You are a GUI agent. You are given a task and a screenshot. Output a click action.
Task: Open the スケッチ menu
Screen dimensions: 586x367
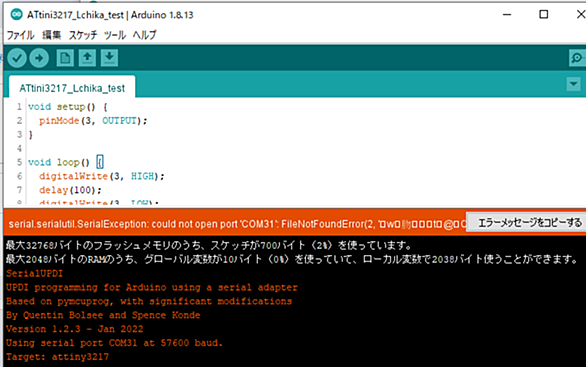83,35
